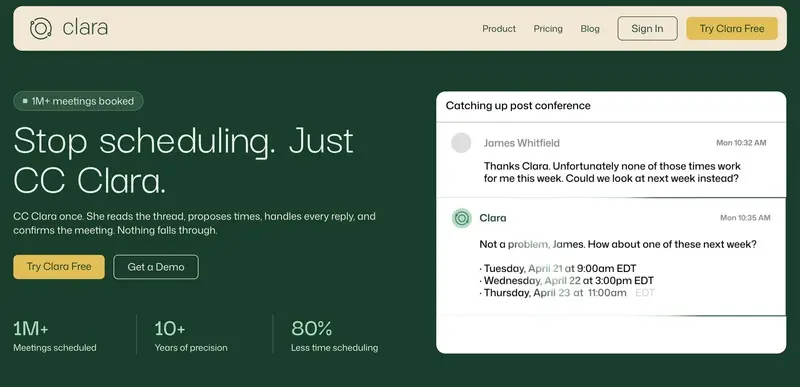
Task: Click Try Clara Free below the headline
Action: [59, 267]
